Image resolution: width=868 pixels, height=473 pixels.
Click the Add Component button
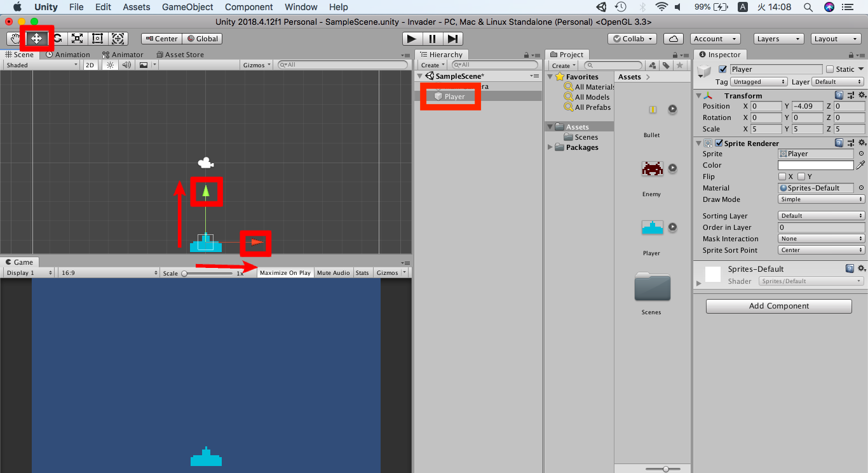pos(779,306)
